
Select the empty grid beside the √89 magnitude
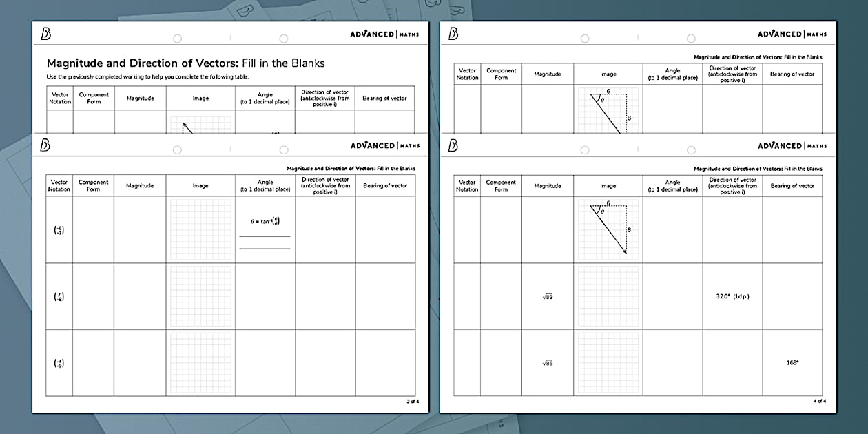point(608,296)
